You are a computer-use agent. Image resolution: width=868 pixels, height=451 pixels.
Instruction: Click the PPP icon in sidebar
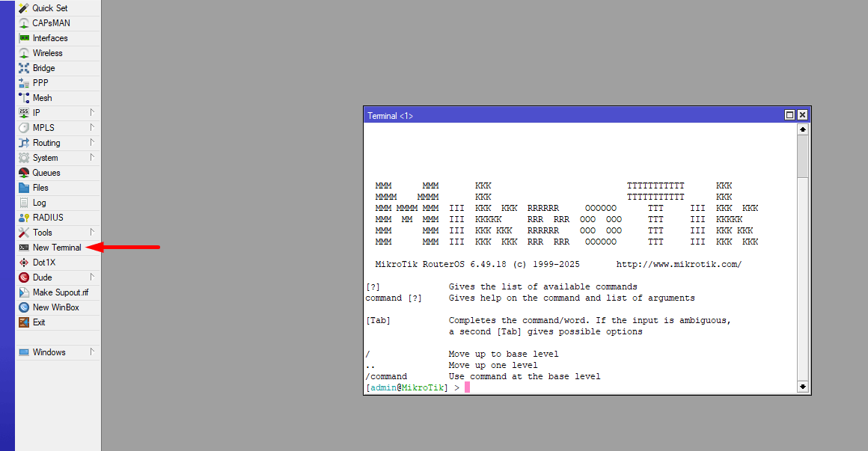click(24, 83)
